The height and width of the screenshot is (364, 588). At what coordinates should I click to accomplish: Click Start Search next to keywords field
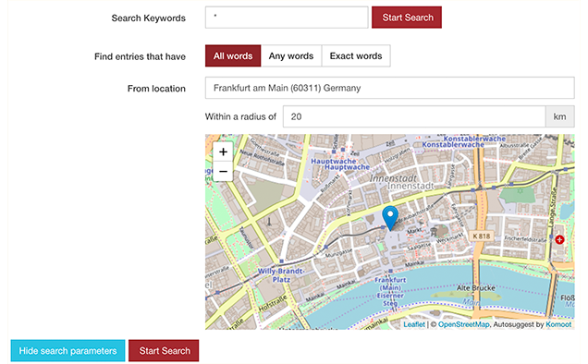(x=407, y=18)
